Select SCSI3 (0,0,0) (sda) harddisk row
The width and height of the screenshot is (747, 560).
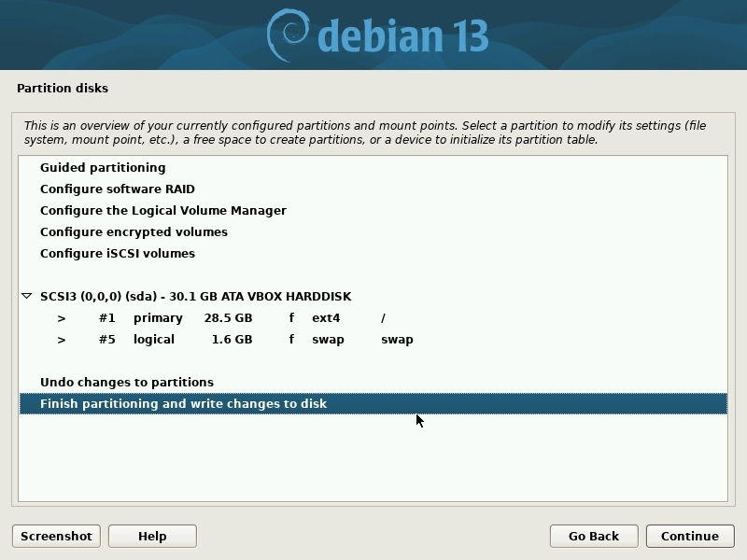click(x=373, y=296)
